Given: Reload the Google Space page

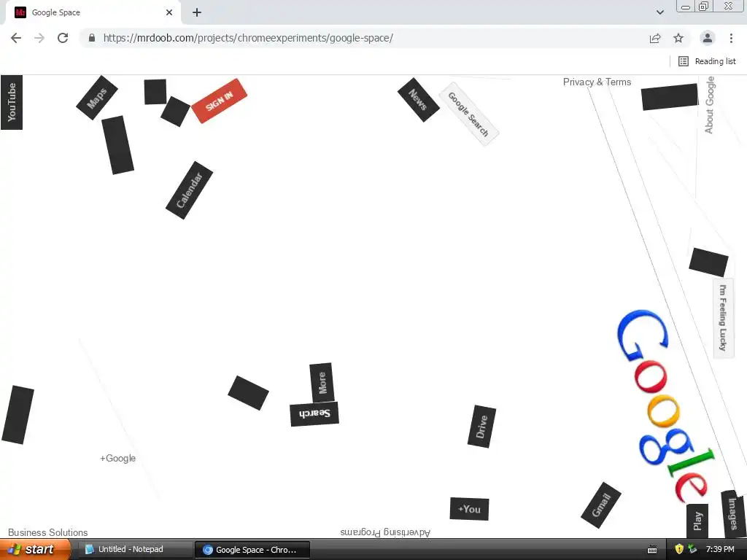Looking at the screenshot, I should point(63,38).
